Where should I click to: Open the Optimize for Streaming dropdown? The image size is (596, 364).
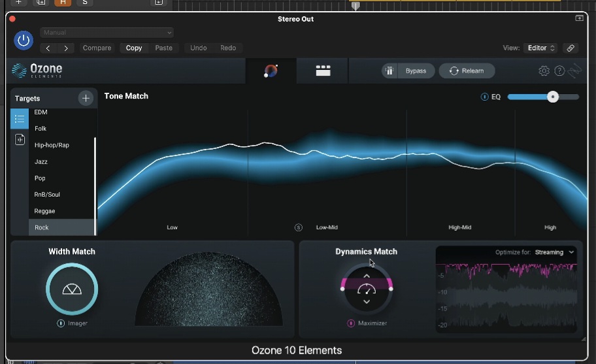click(554, 252)
